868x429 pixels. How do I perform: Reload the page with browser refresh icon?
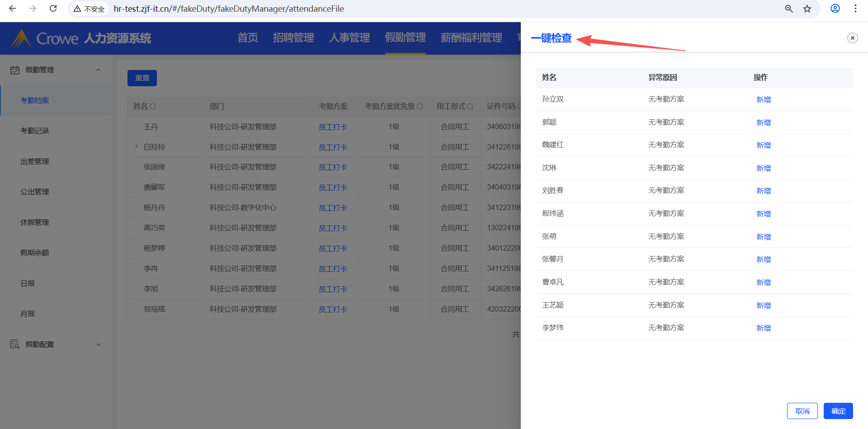coord(53,9)
